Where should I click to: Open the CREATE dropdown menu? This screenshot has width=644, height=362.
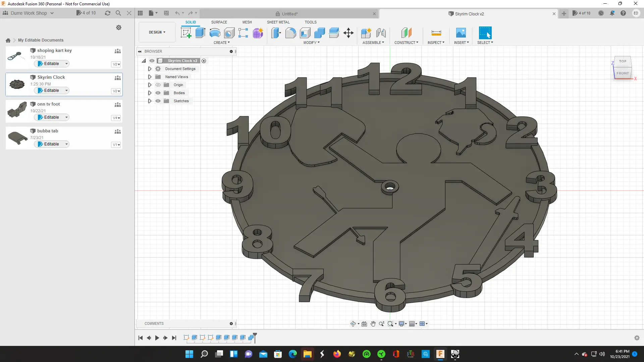(222, 43)
